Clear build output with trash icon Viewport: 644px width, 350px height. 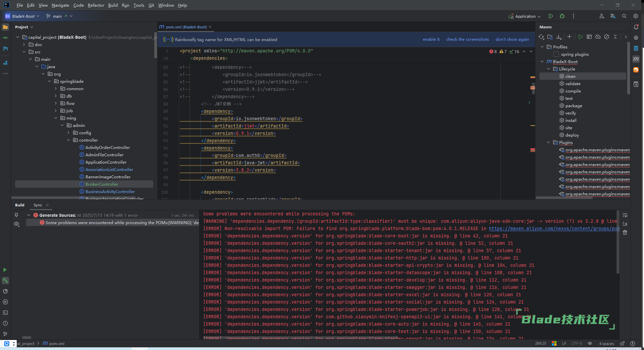point(625,232)
